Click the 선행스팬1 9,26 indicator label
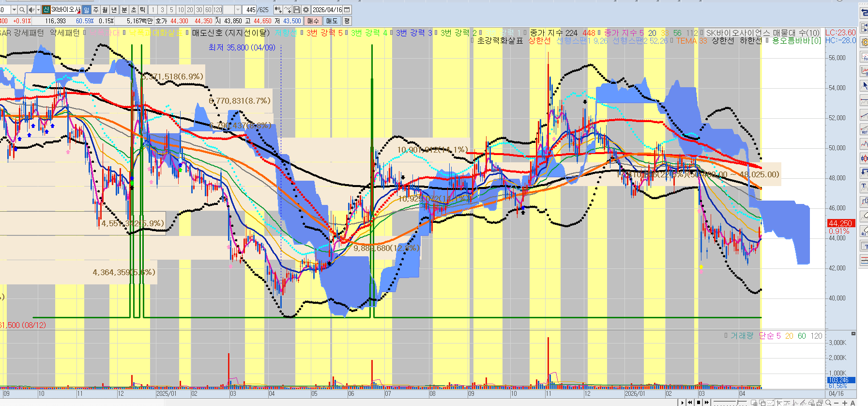Image resolution: width=868 pixels, height=406 pixels. tap(582, 41)
